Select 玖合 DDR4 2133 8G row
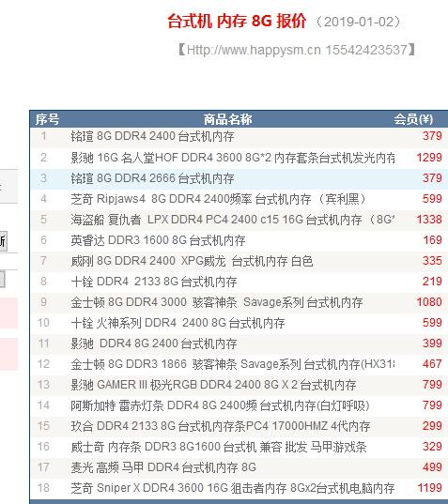This screenshot has height=504, width=448. click(239, 426)
